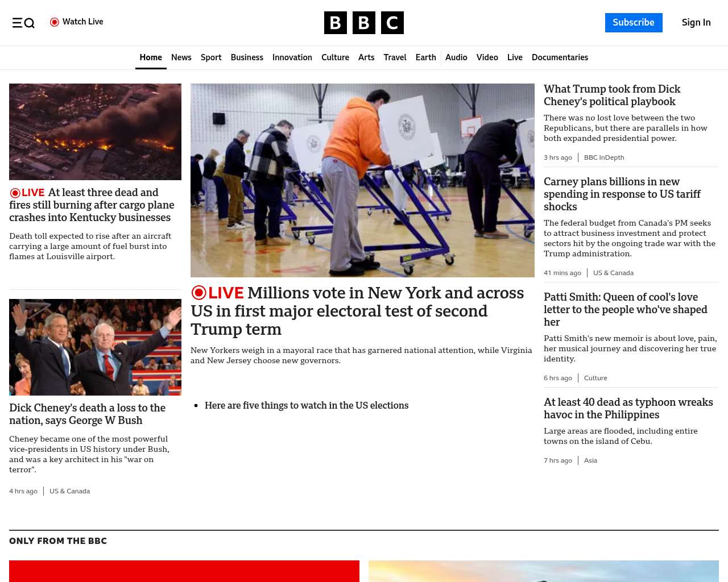Click the Watch Live red dot icon
Screen dimensions: 728x582
coord(55,22)
